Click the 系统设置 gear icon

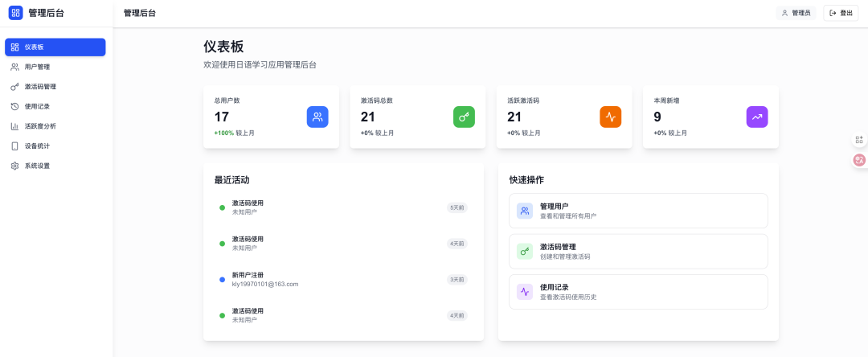point(15,166)
